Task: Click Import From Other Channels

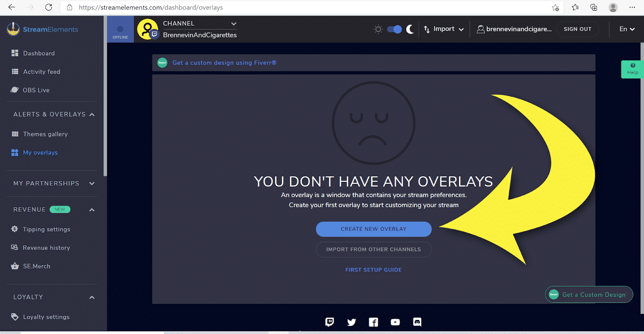Action: point(374,249)
